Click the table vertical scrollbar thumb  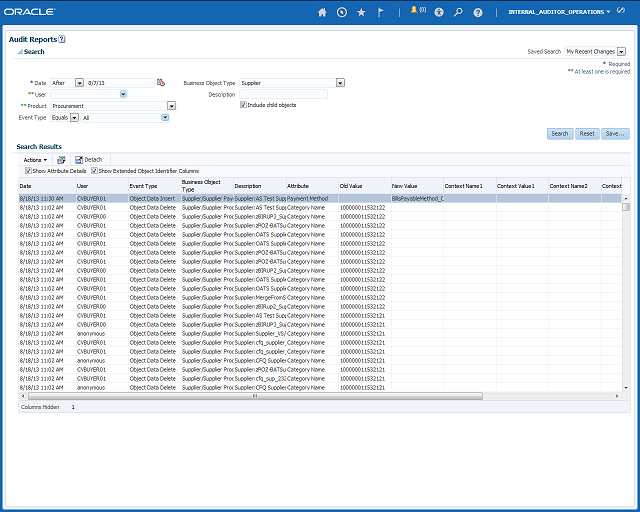(x=626, y=207)
